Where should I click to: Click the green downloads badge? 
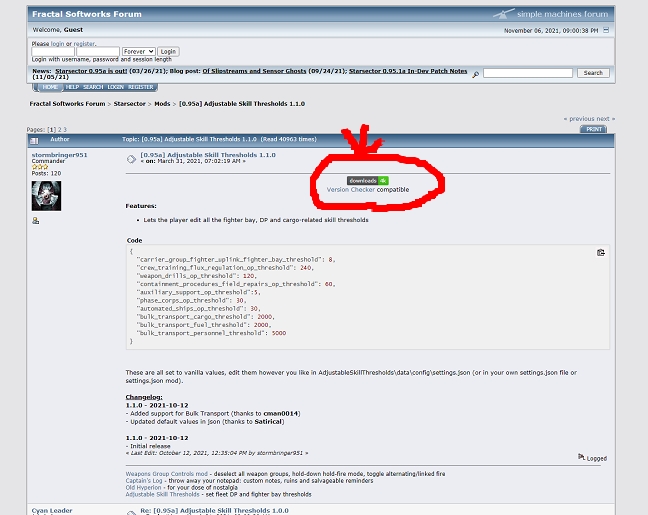pyautogui.click(x=368, y=180)
